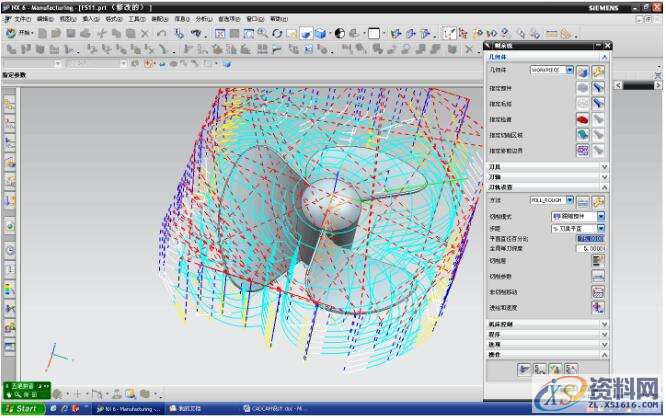Click the 指定部件 select geometry icon
Viewport: 666px width, 418px height.
[x=582, y=87]
